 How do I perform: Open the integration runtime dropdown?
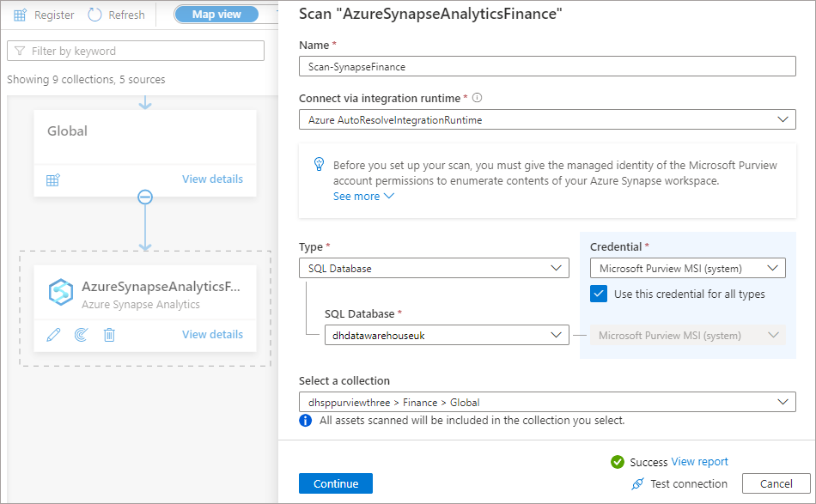(x=547, y=119)
